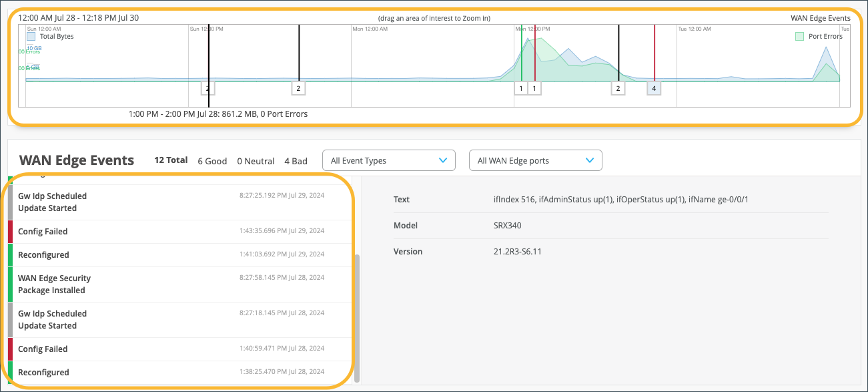This screenshot has width=868, height=392.
Task: Click the events list vertical scrollbar
Action: 357,317
